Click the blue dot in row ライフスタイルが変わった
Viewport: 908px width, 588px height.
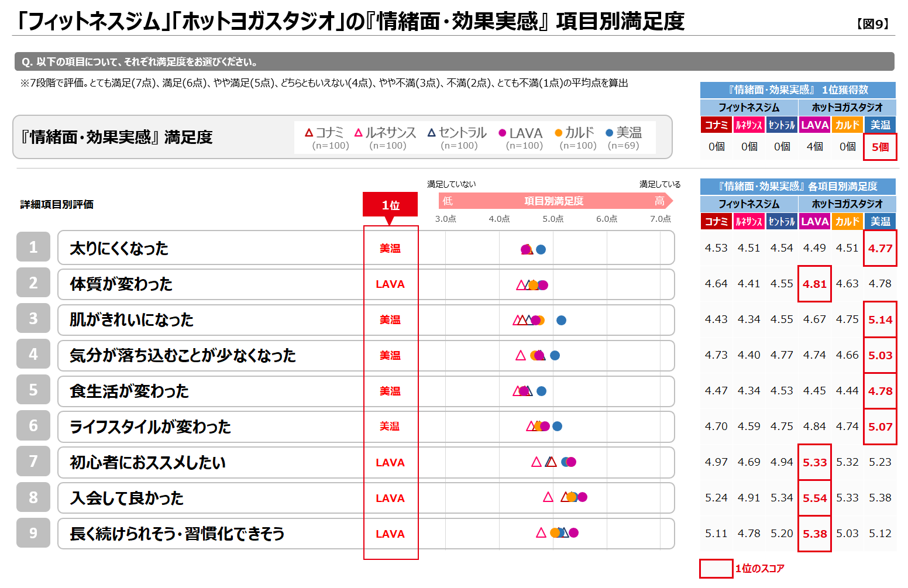(x=558, y=427)
